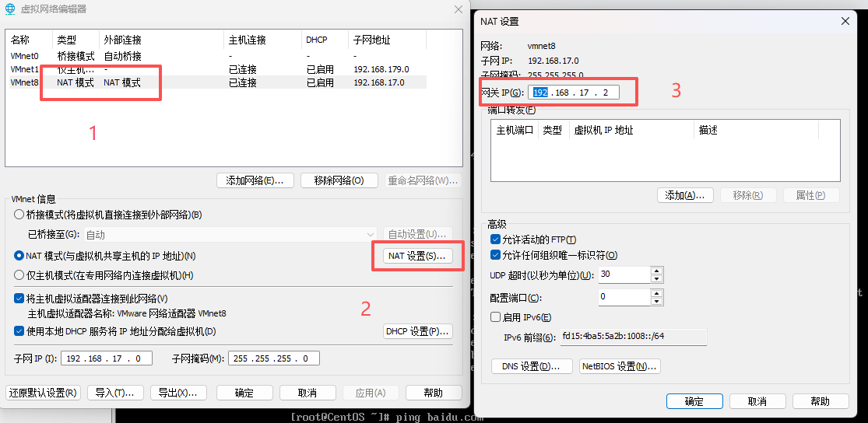Click the 网关 IP input field
Image resolution: width=868 pixels, height=423 pixels.
(x=574, y=93)
